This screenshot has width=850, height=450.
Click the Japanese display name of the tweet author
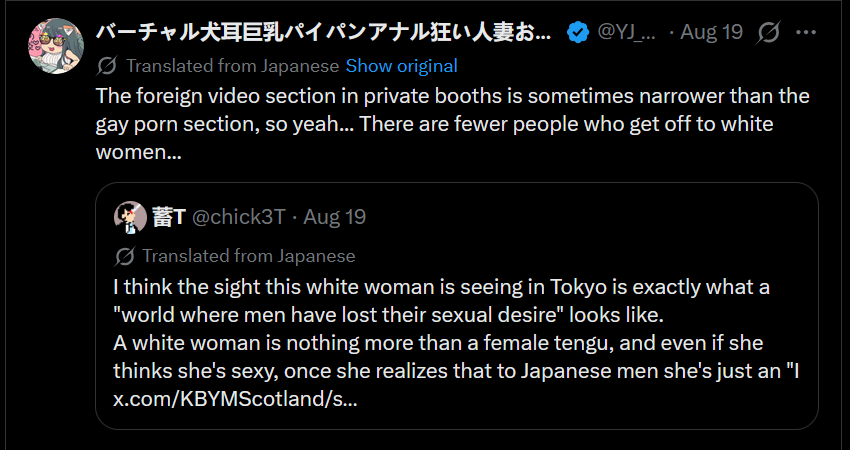pyautogui.click(x=324, y=33)
